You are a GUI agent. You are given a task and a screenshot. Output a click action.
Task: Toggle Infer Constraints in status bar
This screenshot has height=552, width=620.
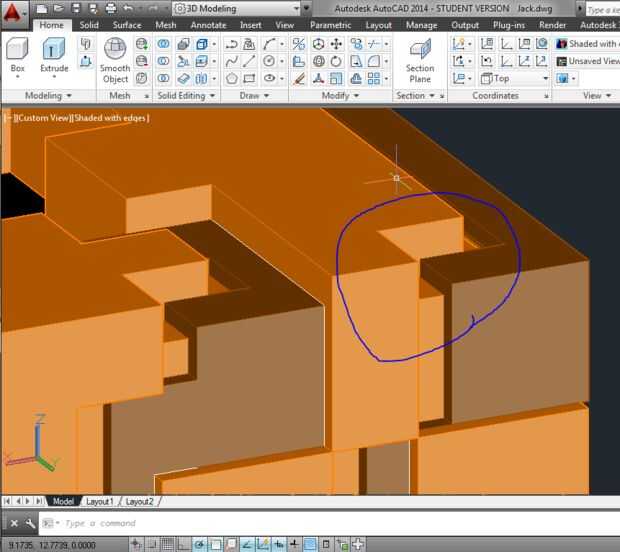[136, 544]
